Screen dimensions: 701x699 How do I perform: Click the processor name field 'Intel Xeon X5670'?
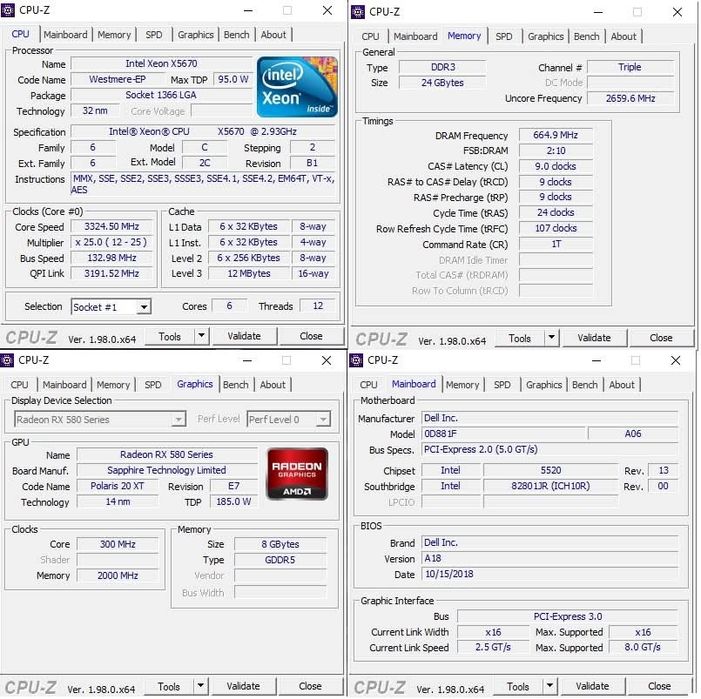pos(161,63)
